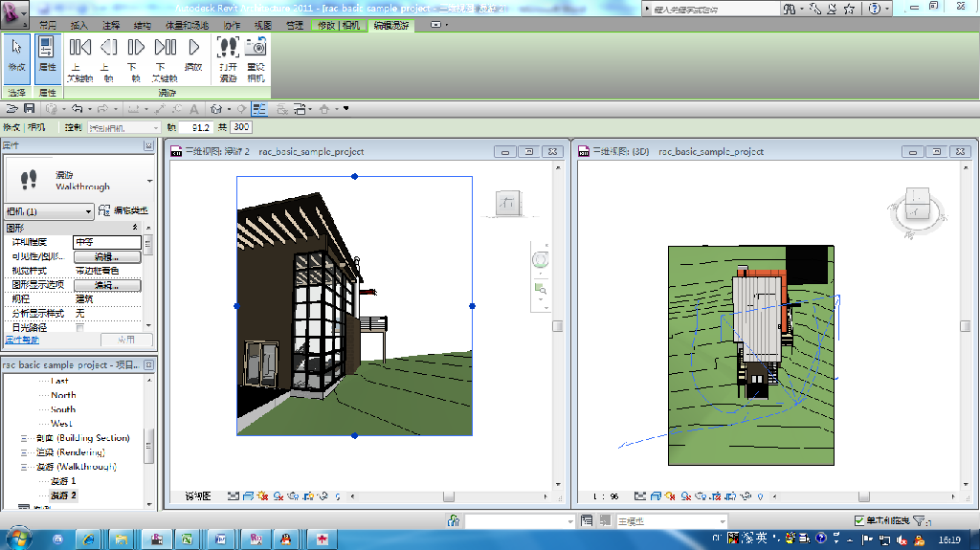Image resolution: width=980 pixels, height=550 pixels.
Task: Click the total frames field showing 300
Action: [241, 127]
